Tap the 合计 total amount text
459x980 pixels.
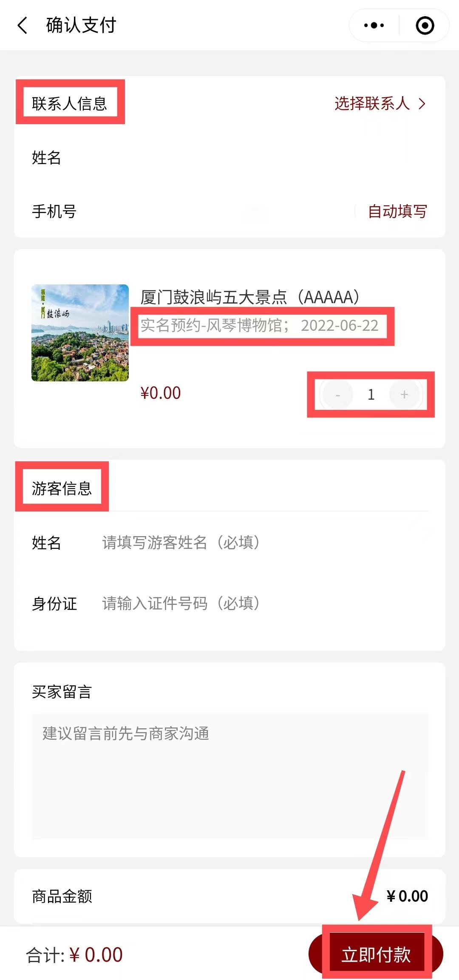coord(74,955)
